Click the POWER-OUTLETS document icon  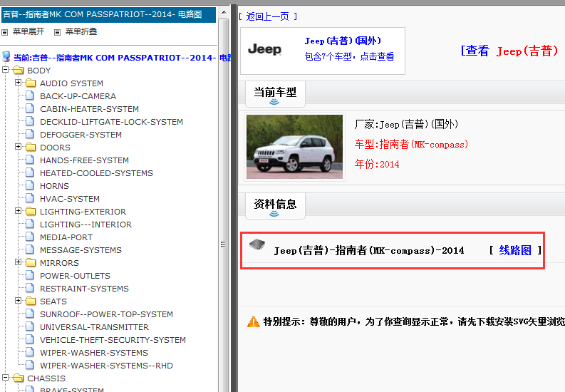(x=30, y=275)
